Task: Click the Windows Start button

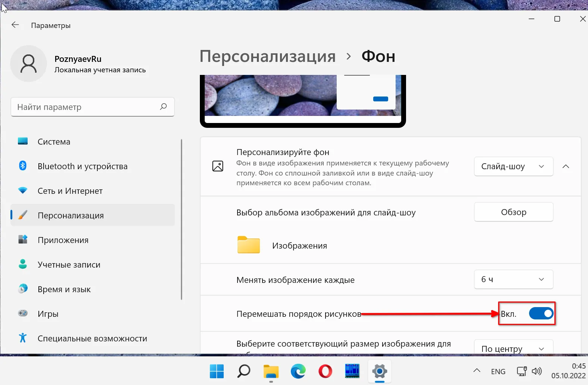Action: pos(217,371)
